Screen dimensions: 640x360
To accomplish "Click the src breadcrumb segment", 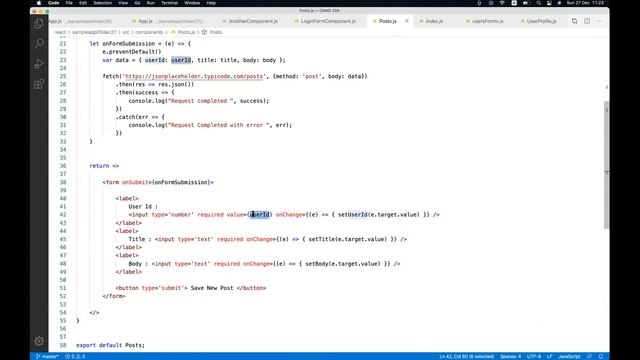I will [x=126, y=32].
